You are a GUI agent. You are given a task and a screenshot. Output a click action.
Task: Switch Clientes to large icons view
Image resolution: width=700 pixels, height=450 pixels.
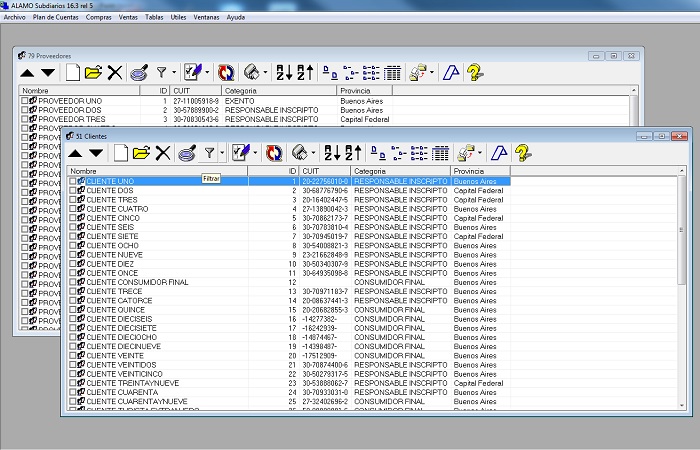pos(379,153)
